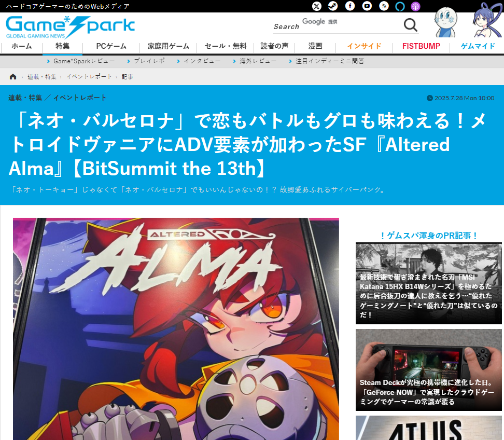Click the magnifying glass search icon
Screen dimensions: 504x440
pyautogui.click(x=410, y=25)
